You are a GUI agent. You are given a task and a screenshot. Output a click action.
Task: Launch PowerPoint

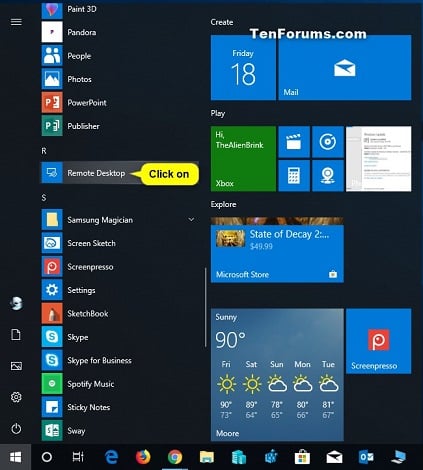tap(120, 102)
